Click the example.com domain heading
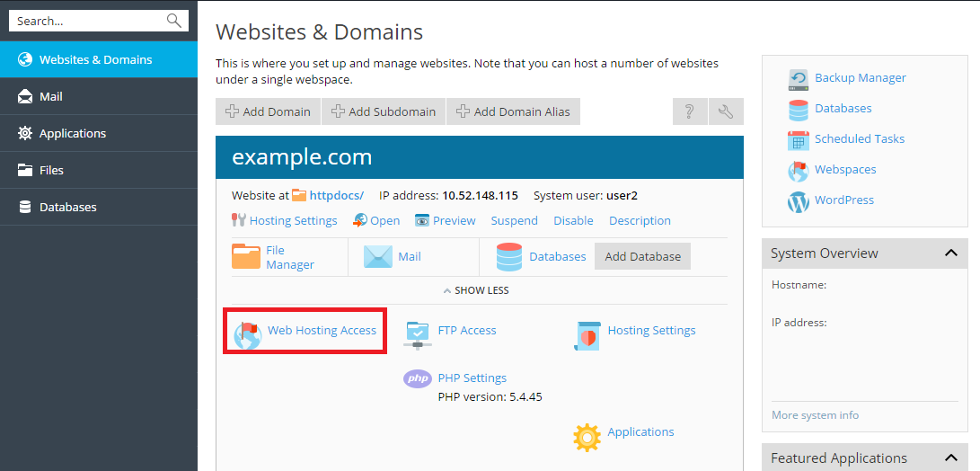 [302, 157]
